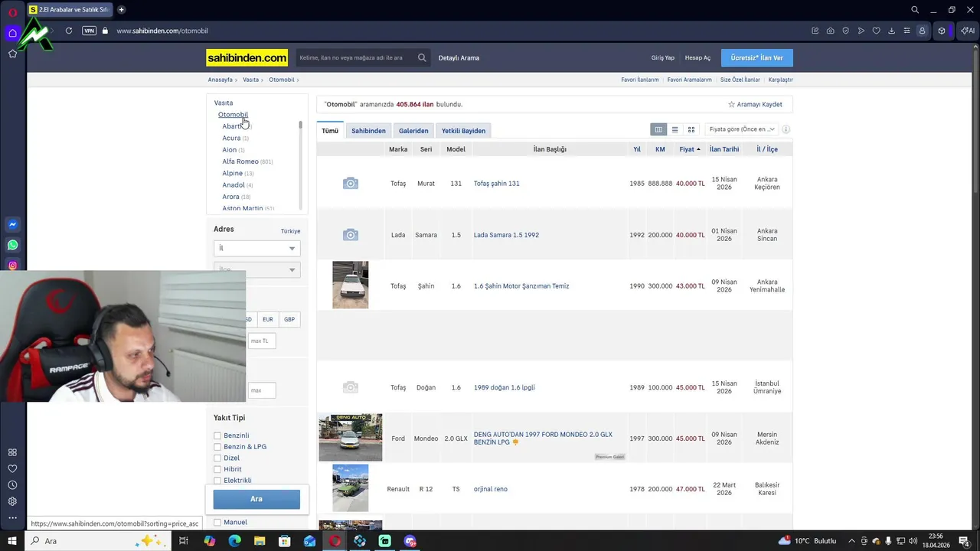This screenshot has width=980, height=551.
Task: Sort by İlan Tarihi column
Action: [x=724, y=149]
